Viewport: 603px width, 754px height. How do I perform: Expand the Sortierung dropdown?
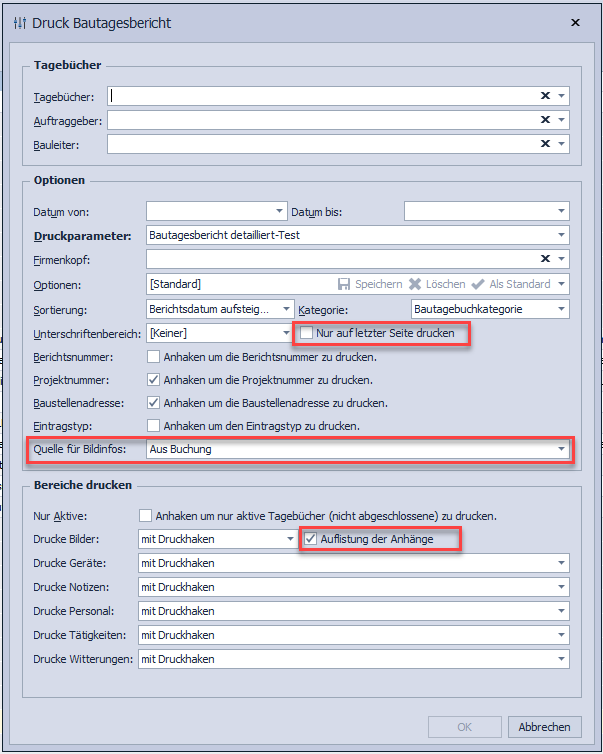(287, 309)
